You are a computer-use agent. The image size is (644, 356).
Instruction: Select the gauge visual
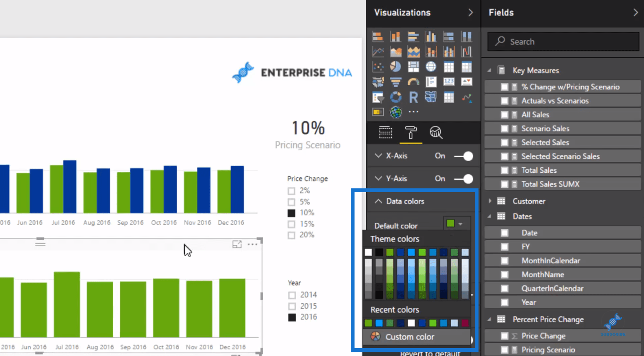pyautogui.click(x=413, y=82)
